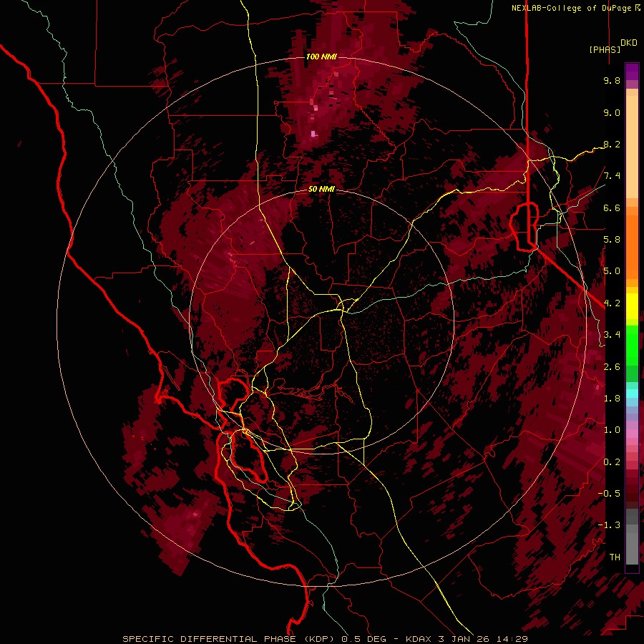Select the 1.0 scale value
This screenshot has height=644, width=644.
(612, 430)
